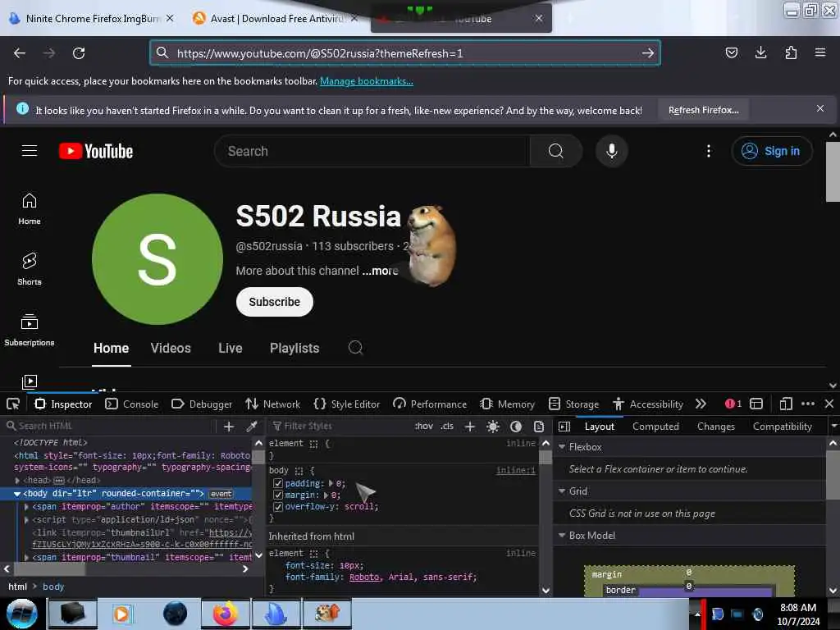
Task: Activate the DevTools element picker
Action: [13, 404]
